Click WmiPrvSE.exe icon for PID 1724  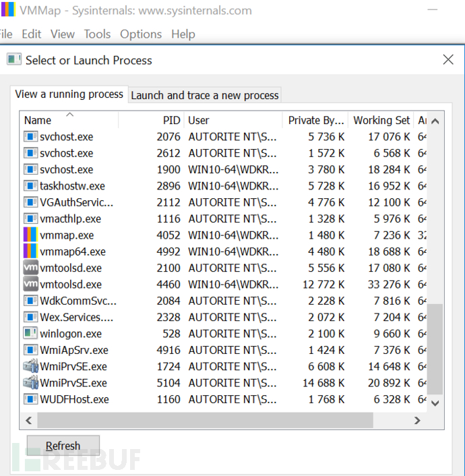point(30,366)
